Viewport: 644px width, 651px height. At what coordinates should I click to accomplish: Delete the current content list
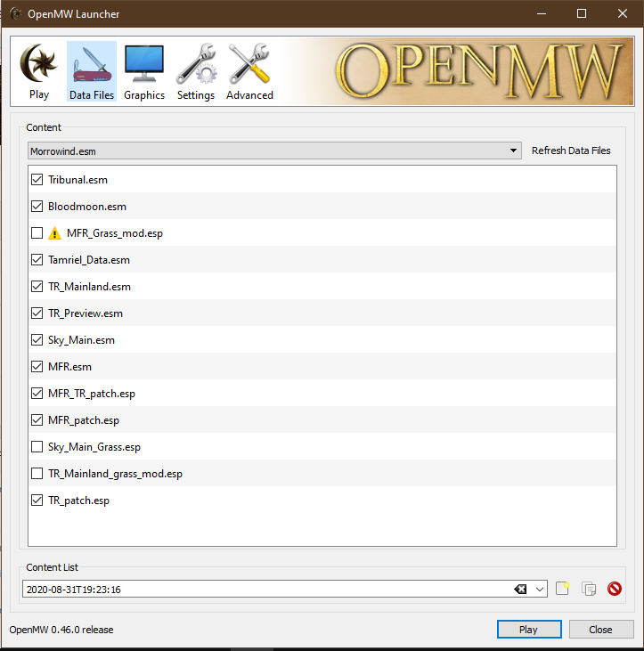point(615,589)
